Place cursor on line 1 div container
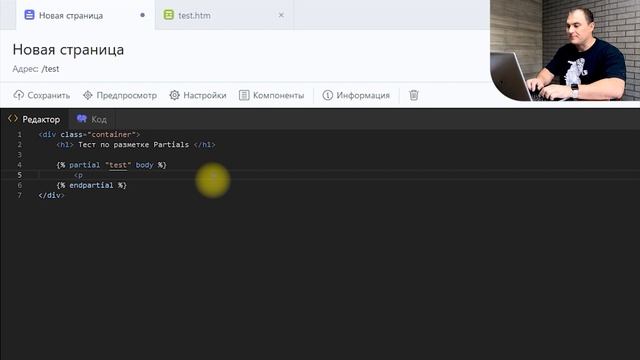Screen dimensions: 640x360 (89, 134)
